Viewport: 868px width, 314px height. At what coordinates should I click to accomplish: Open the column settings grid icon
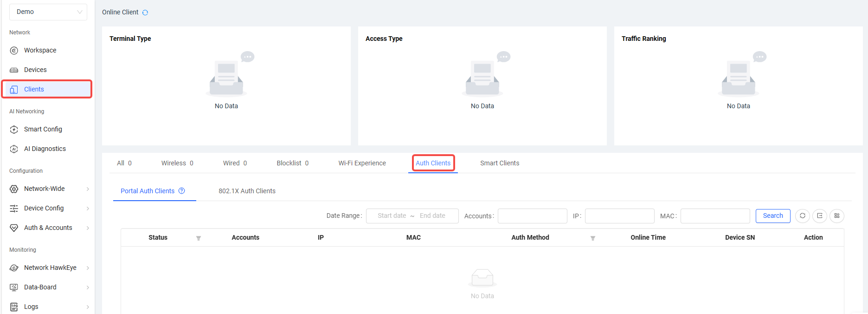pos(837,216)
